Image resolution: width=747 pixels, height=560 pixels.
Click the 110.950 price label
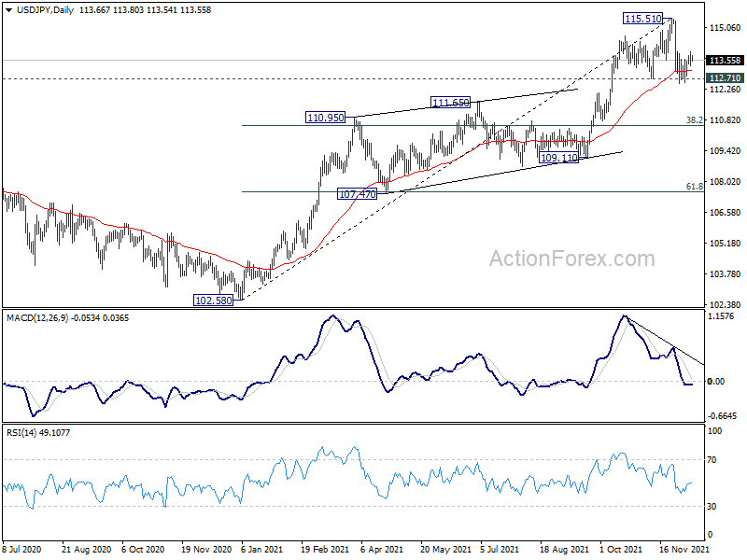point(325,118)
